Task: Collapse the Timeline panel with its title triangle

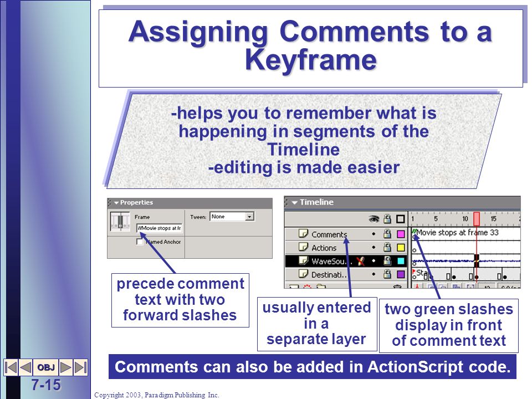Action: coord(294,203)
